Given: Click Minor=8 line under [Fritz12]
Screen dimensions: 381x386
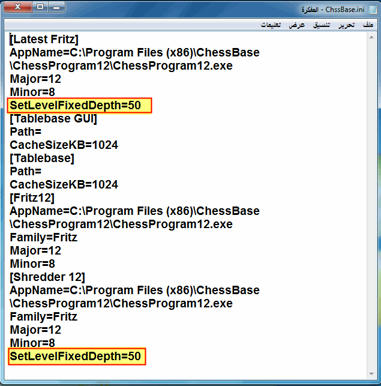Looking at the screenshot, I should [32, 264].
